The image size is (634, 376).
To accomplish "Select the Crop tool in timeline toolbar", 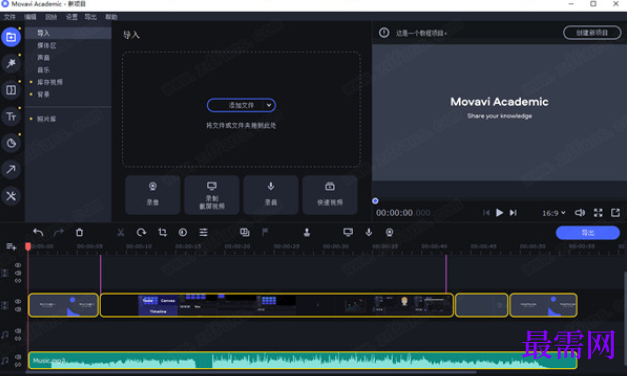I will pyautogui.click(x=162, y=232).
